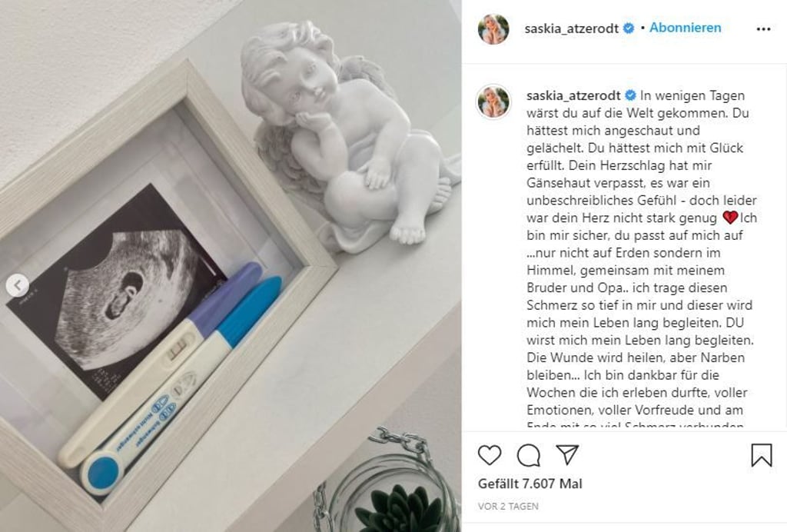
Task: Click the red heart emoji in caption
Action: pyautogui.click(x=730, y=218)
